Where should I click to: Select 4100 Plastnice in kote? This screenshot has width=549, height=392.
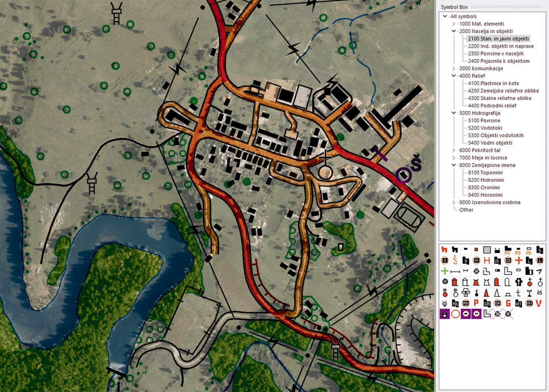(x=493, y=83)
